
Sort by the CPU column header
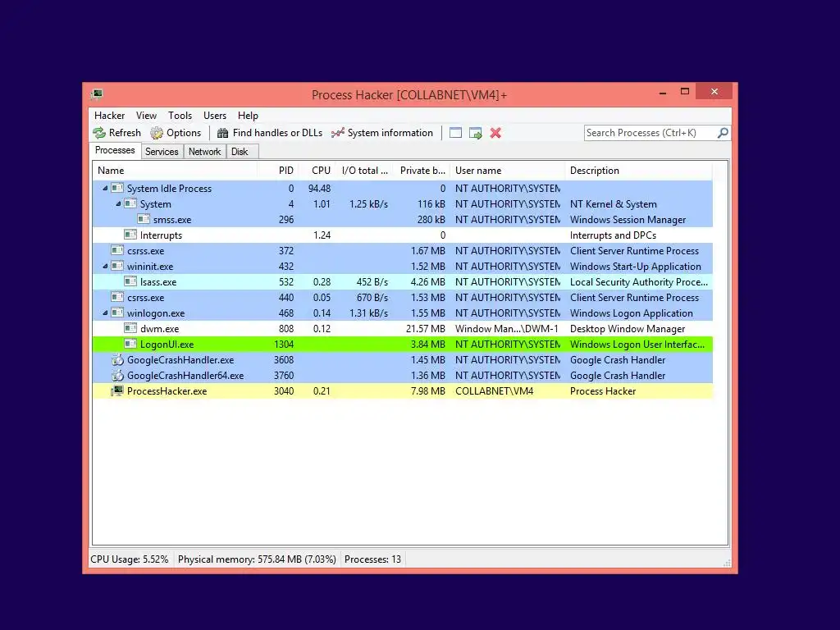[x=317, y=171]
